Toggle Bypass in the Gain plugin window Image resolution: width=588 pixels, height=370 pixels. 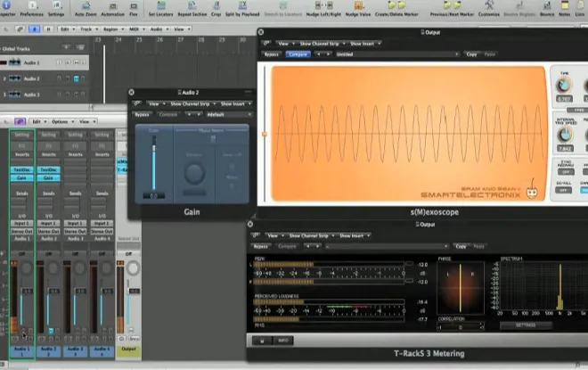[143, 114]
